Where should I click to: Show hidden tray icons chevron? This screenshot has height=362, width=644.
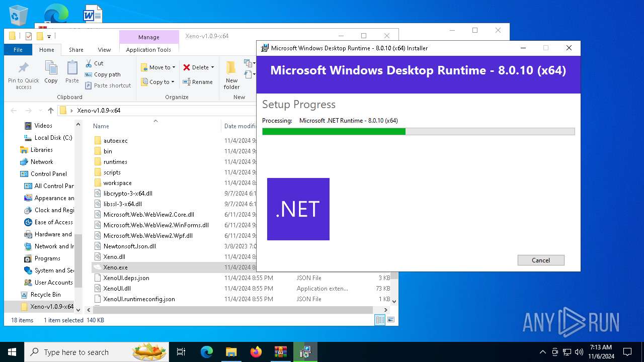pyautogui.click(x=542, y=352)
